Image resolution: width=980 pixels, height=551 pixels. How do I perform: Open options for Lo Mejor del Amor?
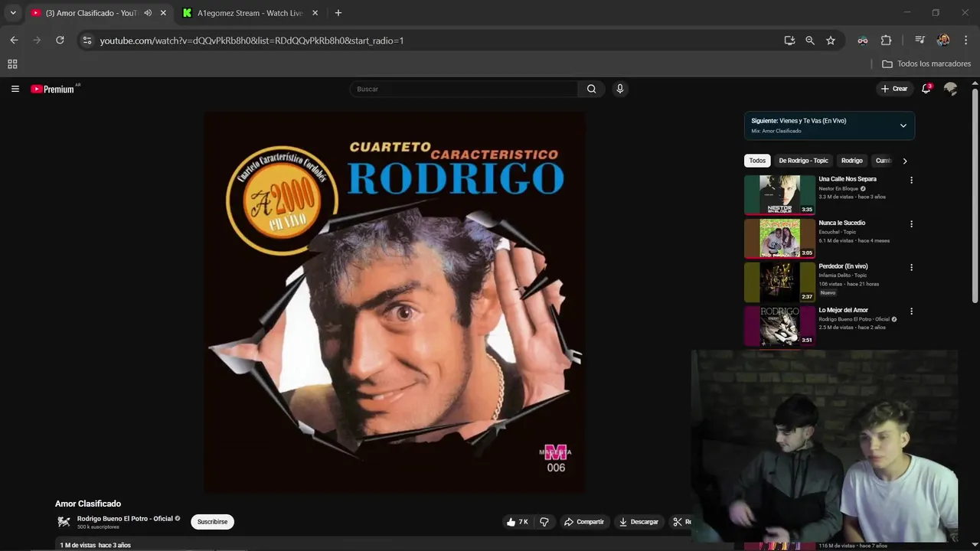click(911, 311)
